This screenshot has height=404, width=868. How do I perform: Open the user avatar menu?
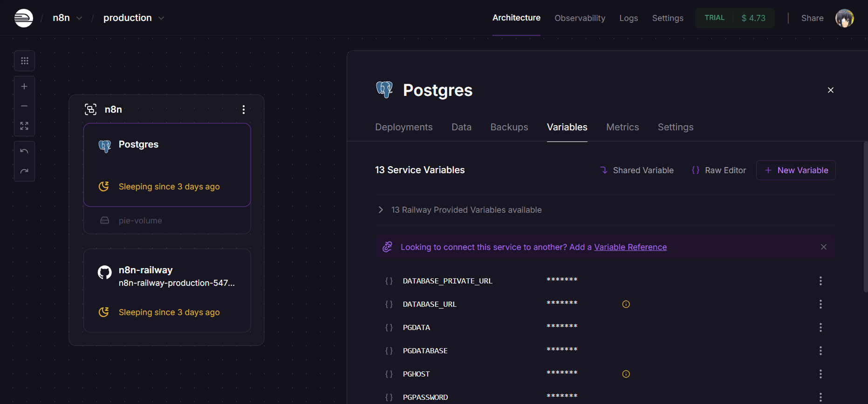point(844,18)
